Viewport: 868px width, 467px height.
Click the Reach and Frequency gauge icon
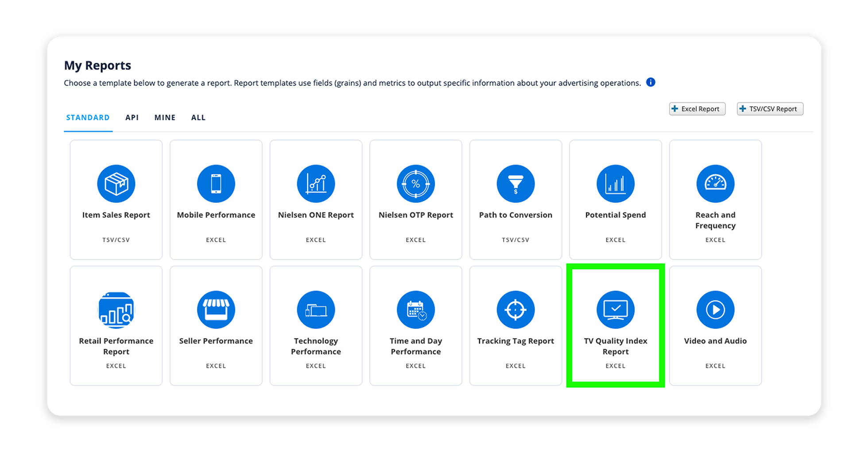pyautogui.click(x=715, y=184)
